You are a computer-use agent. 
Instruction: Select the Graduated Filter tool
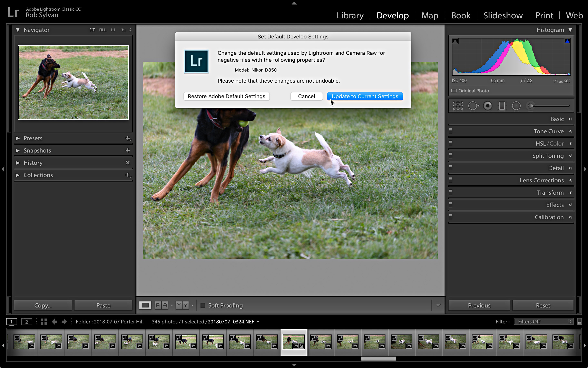pyautogui.click(x=502, y=106)
